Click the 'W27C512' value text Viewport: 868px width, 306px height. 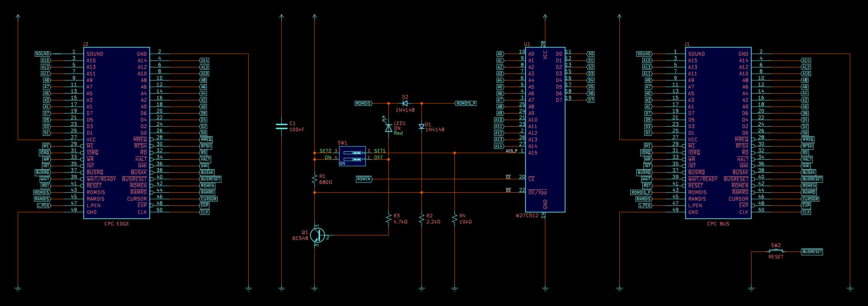(x=527, y=216)
